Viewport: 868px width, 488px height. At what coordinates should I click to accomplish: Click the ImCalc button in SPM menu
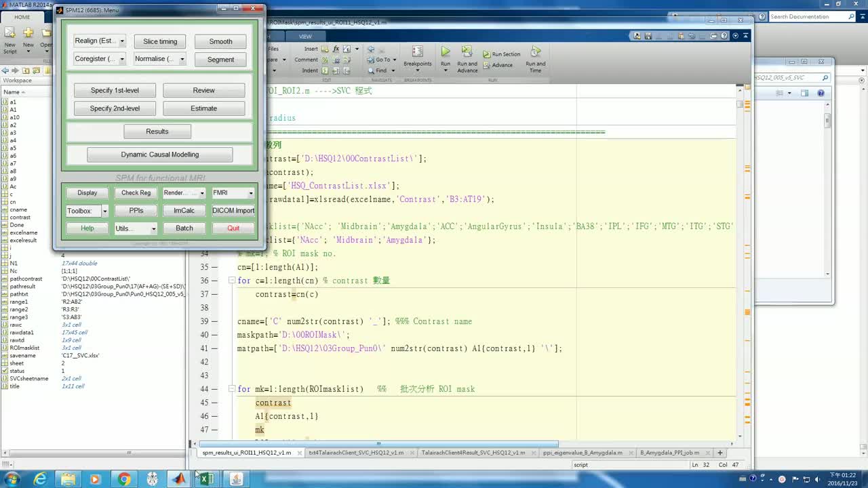(x=184, y=211)
